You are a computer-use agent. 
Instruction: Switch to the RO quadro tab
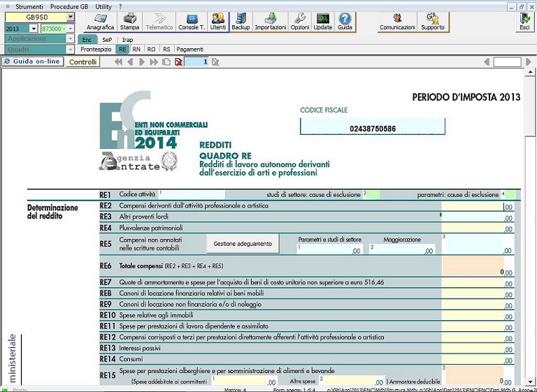(x=151, y=50)
